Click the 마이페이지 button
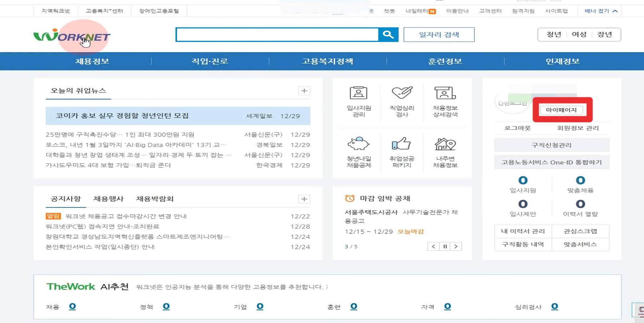The height and width of the screenshot is (323, 644). tap(561, 110)
